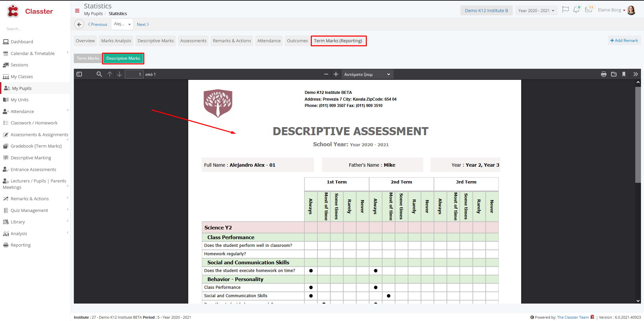Screen dimensions: 644x321
Task: Print the document using printer icon
Action: [x=604, y=74]
